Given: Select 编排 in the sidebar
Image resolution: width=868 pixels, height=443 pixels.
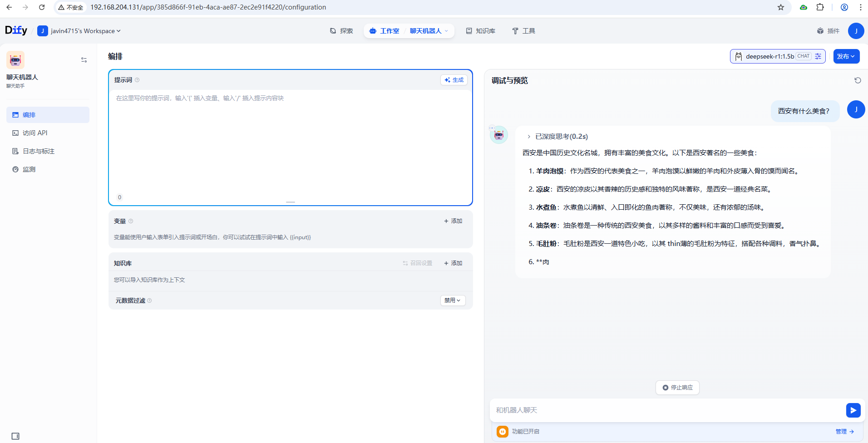Looking at the screenshot, I should point(48,115).
